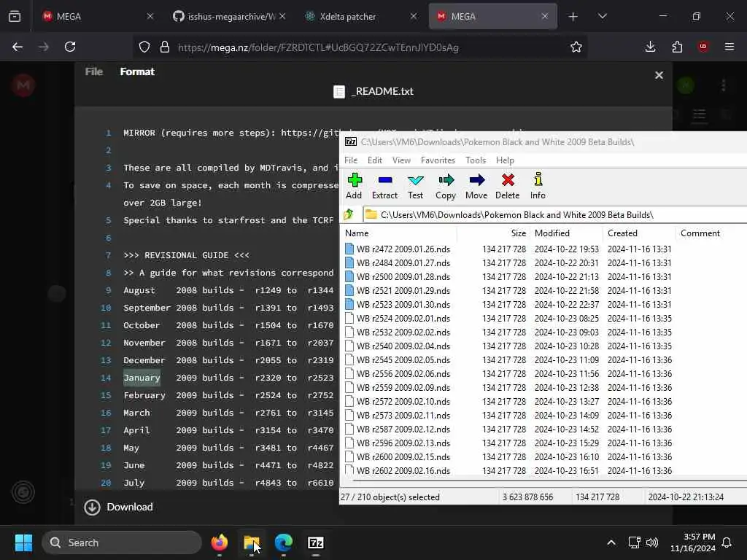Select file WB r2600 2009.02.15.nds

403,456
